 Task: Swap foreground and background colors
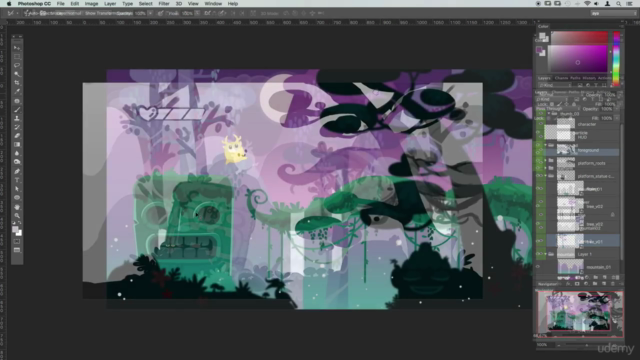pyautogui.click(x=20, y=223)
